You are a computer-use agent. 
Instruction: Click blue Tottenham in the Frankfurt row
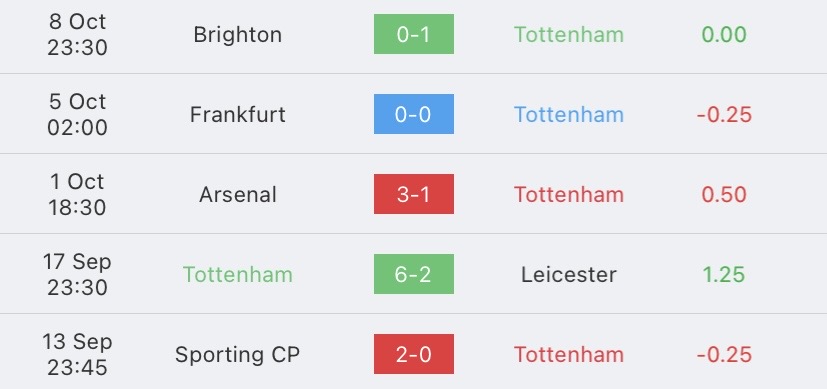[x=569, y=114]
